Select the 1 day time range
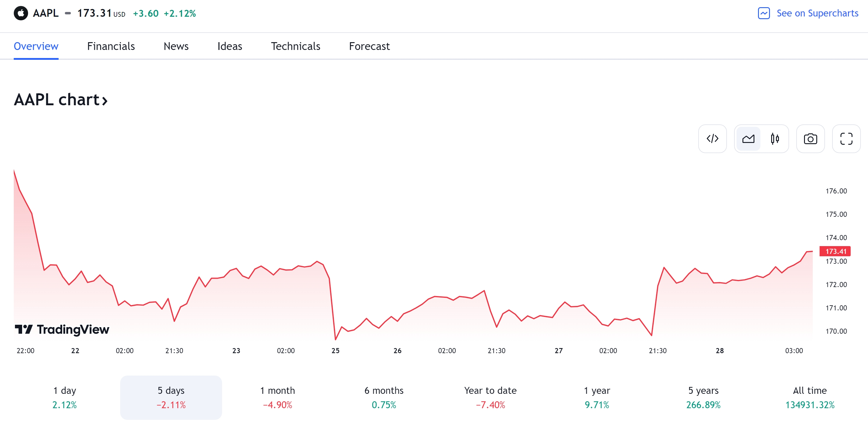The image size is (868, 430). click(x=64, y=397)
